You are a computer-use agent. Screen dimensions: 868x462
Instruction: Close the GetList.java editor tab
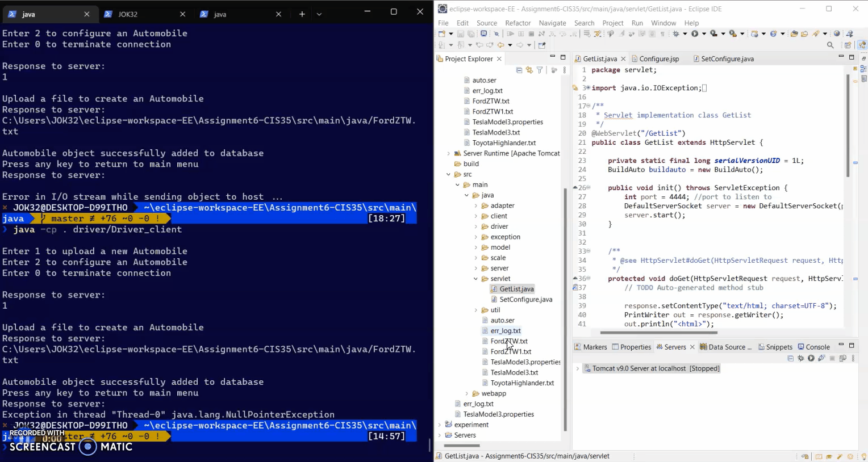623,58
